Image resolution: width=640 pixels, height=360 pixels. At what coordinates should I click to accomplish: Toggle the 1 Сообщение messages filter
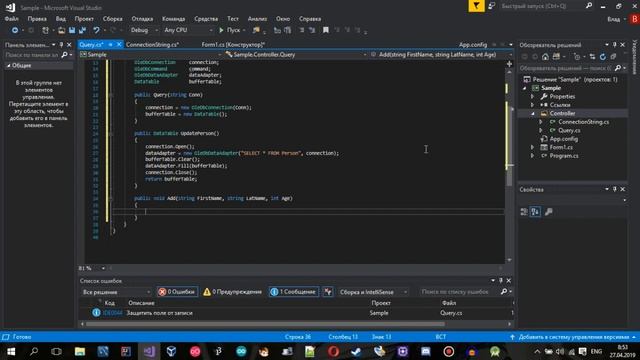294,292
